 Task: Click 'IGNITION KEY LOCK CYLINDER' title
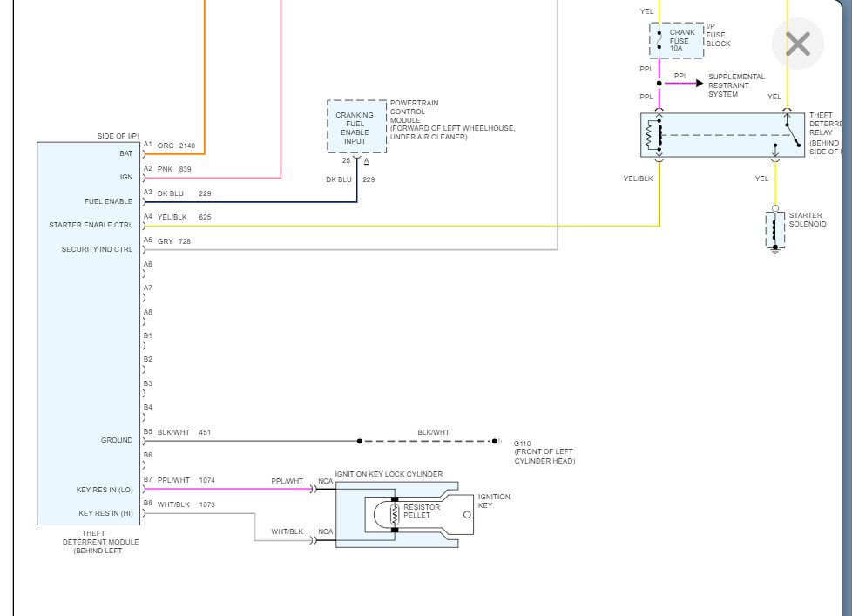tap(389, 474)
